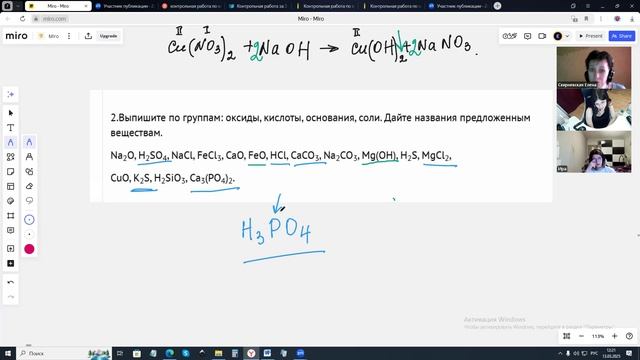Open the Shapes tool

11,157
